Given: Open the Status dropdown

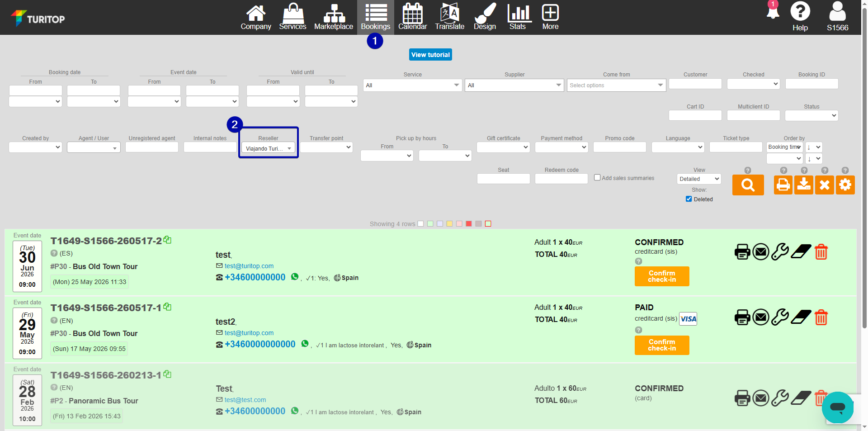Looking at the screenshot, I should [x=811, y=116].
